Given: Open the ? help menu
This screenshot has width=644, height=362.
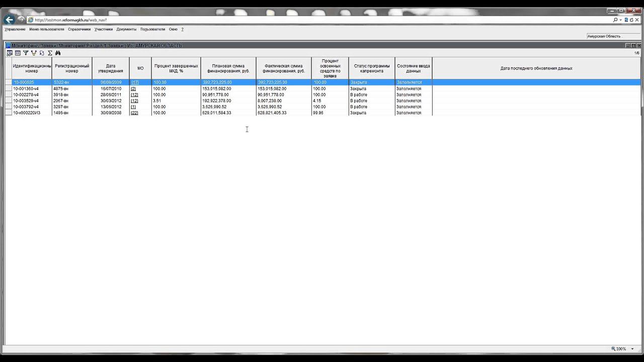Looking at the screenshot, I should [x=183, y=29].
